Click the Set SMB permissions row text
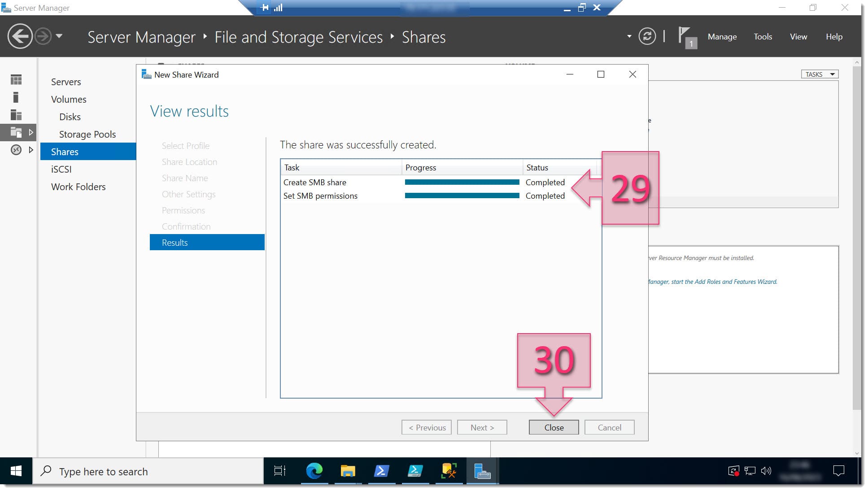868x491 pixels. tap(320, 196)
